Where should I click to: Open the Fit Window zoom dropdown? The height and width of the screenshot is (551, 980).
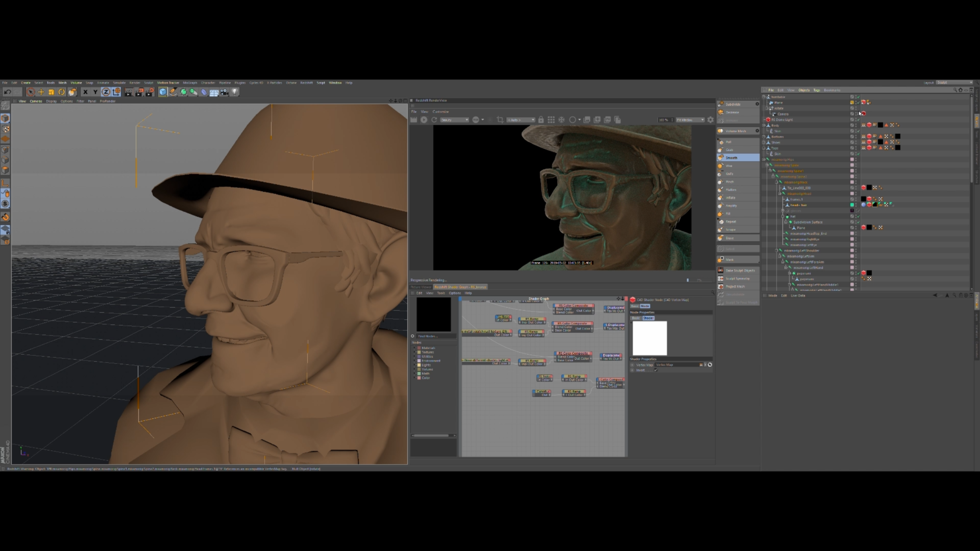pos(690,120)
